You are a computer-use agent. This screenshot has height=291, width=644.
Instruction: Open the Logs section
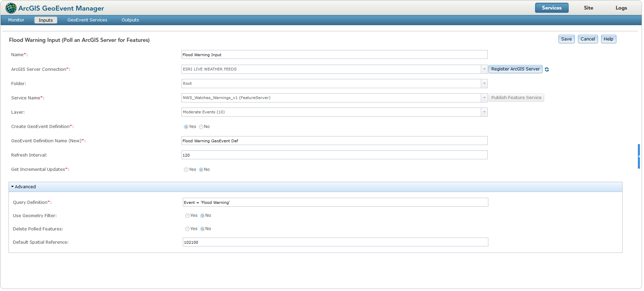[621, 8]
